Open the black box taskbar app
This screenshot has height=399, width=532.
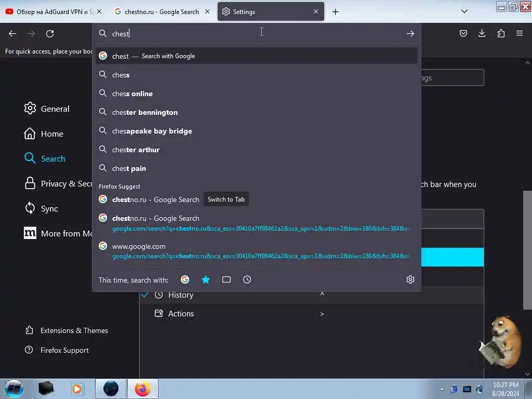(46, 389)
